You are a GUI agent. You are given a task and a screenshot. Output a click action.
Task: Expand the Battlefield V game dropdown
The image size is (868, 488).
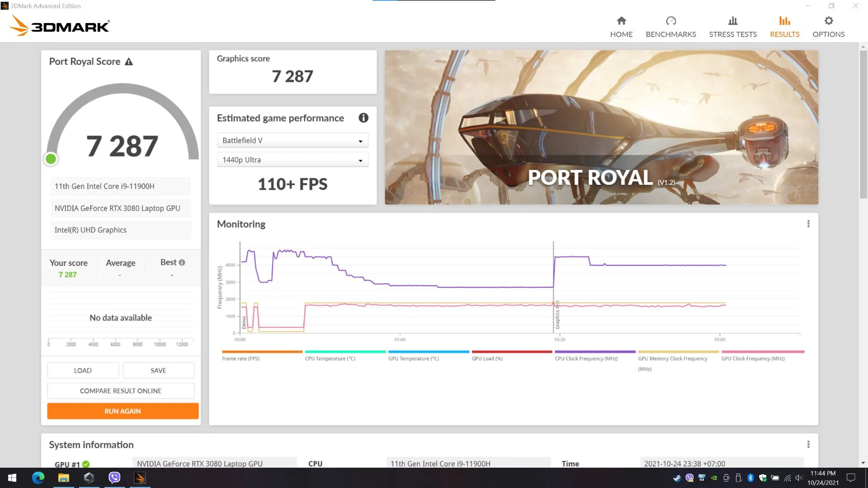pyautogui.click(x=292, y=141)
